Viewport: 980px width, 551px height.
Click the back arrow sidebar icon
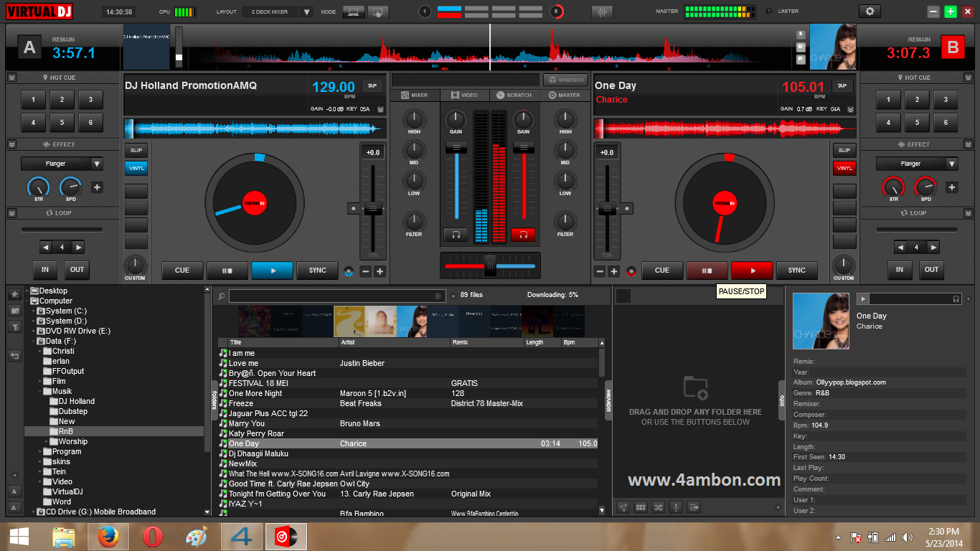[x=14, y=356]
